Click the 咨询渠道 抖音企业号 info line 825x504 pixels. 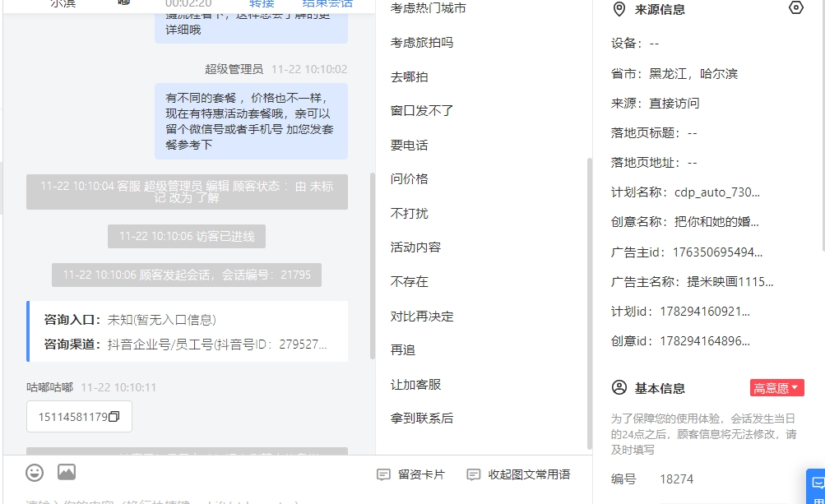185,344
